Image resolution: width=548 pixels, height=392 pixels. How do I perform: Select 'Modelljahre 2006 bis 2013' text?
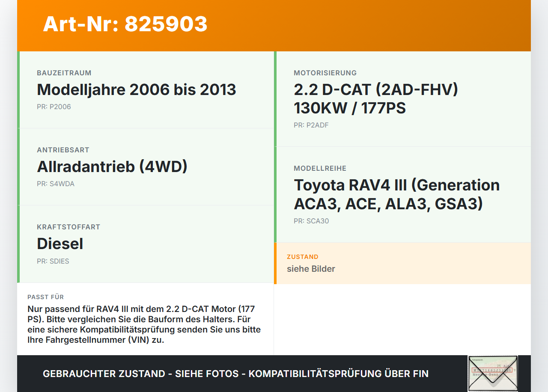(137, 89)
